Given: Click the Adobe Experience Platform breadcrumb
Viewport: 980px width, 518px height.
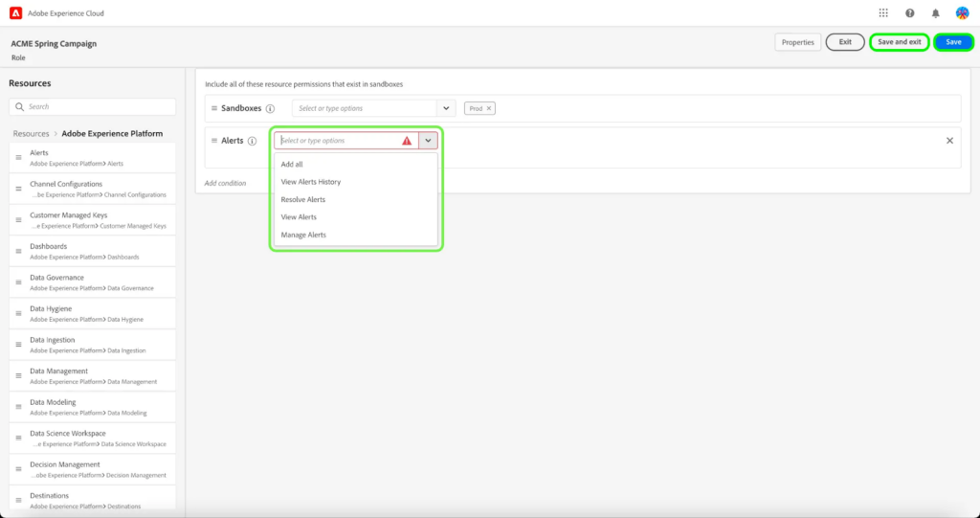Looking at the screenshot, I should (x=112, y=134).
